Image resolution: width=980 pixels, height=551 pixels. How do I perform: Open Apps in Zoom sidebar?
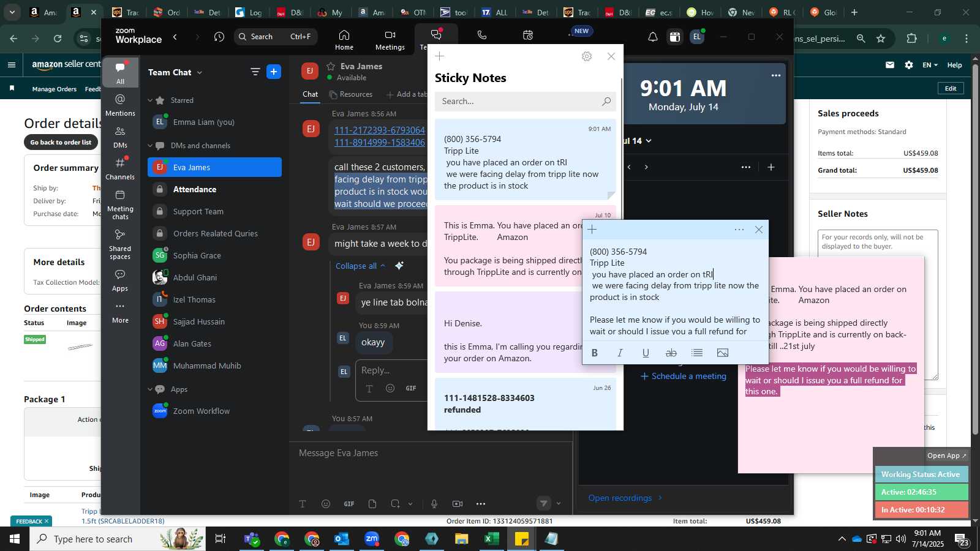(120, 280)
